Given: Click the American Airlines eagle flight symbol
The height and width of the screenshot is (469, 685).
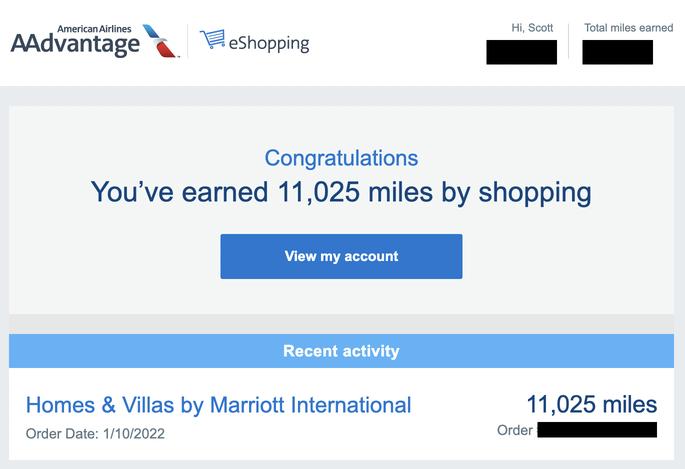Looking at the screenshot, I should (x=160, y=41).
